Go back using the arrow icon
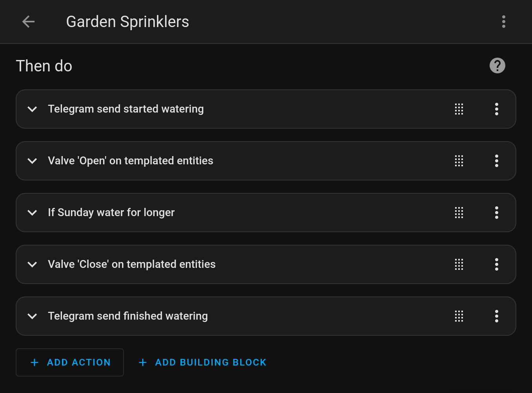 click(x=29, y=22)
